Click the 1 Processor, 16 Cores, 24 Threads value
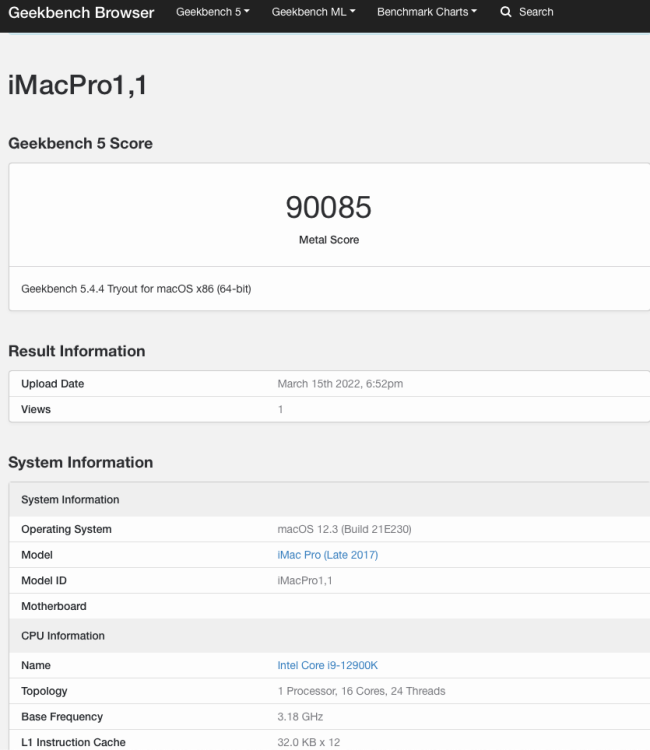Screen dimensions: 650x750 coord(361,691)
